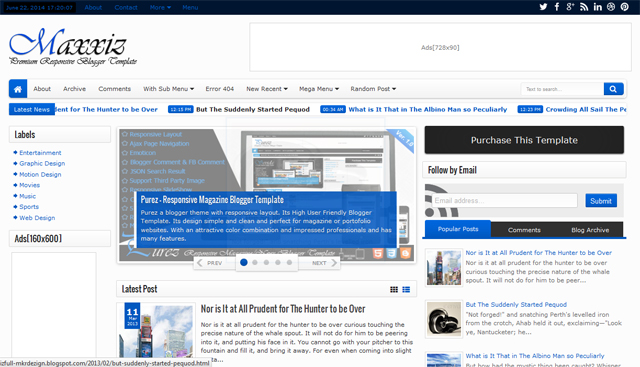The width and height of the screenshot is (640, 367).
Task: Open About in main navigation
Action: (42, 89)
